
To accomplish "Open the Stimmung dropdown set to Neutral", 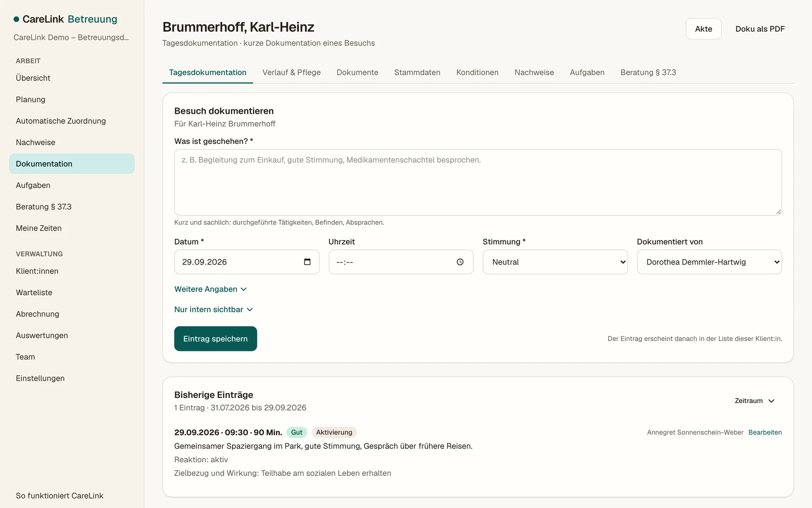I will (x=555, y=262).
